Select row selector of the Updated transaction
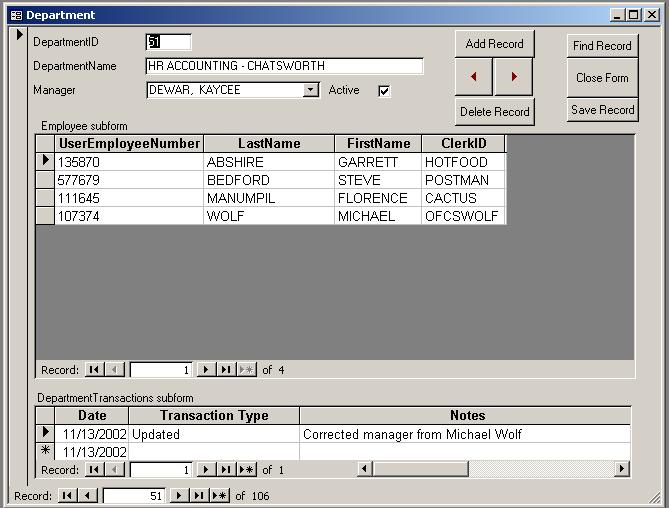Viewport: 669px width, 508px height. coord(45,433)
